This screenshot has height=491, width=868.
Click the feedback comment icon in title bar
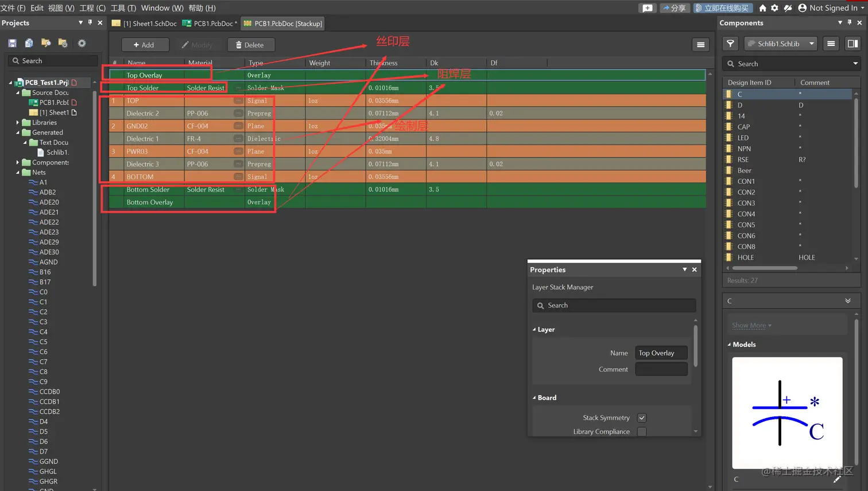[648, 8]
